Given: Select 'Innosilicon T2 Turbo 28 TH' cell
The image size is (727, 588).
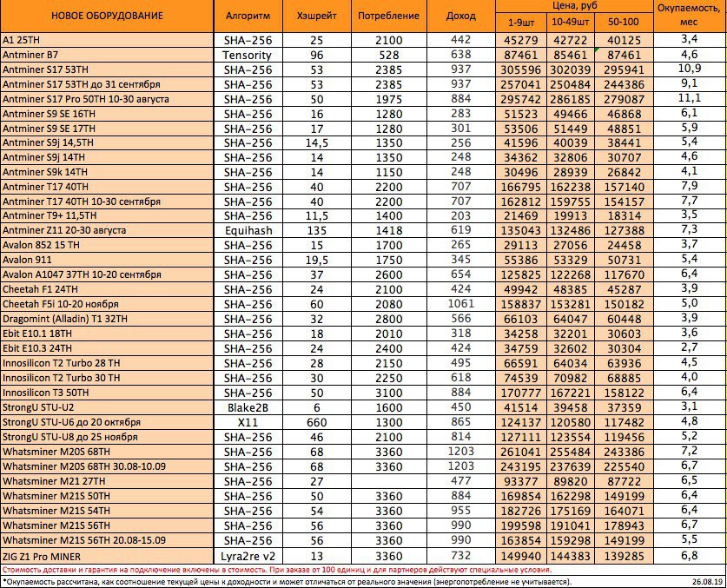Looking at the screenshot, I should coord(107,363).
